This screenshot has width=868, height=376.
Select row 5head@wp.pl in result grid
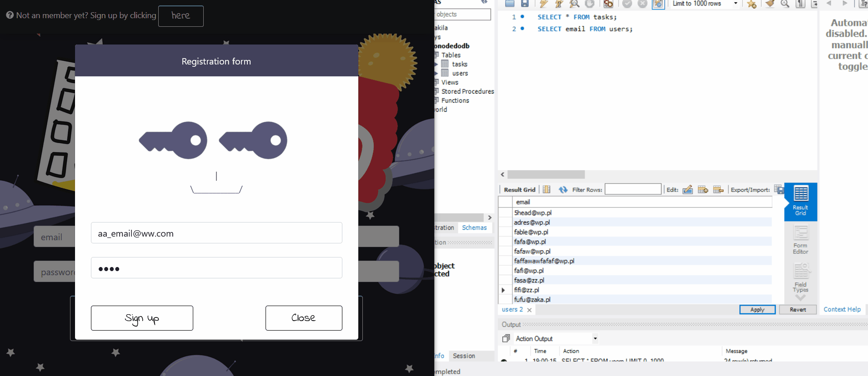point(642,213)
